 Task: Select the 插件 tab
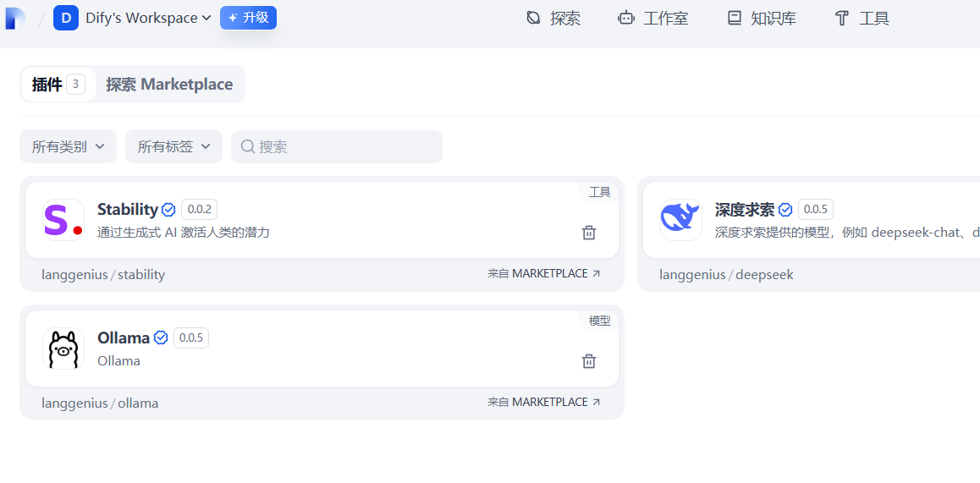58,85
